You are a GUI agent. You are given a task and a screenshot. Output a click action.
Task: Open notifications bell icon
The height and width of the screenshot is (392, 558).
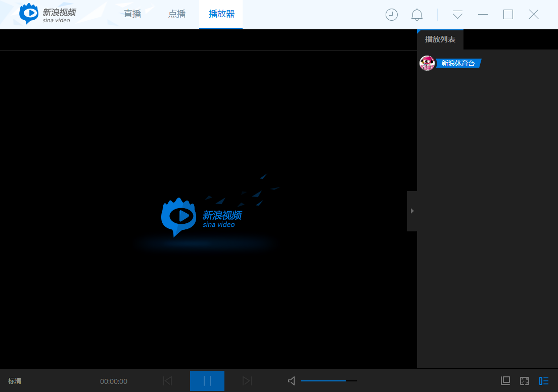416,15
